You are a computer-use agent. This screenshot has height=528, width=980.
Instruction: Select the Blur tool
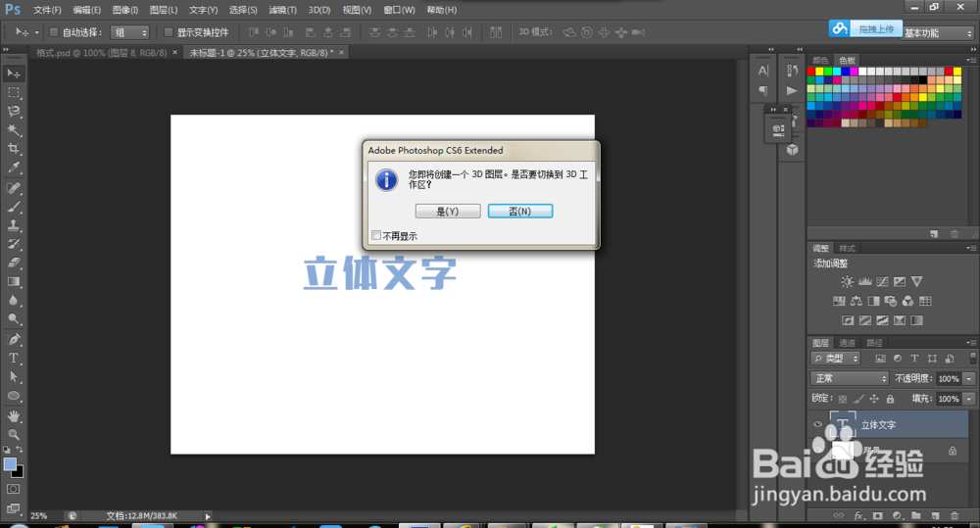coord(13,301)
